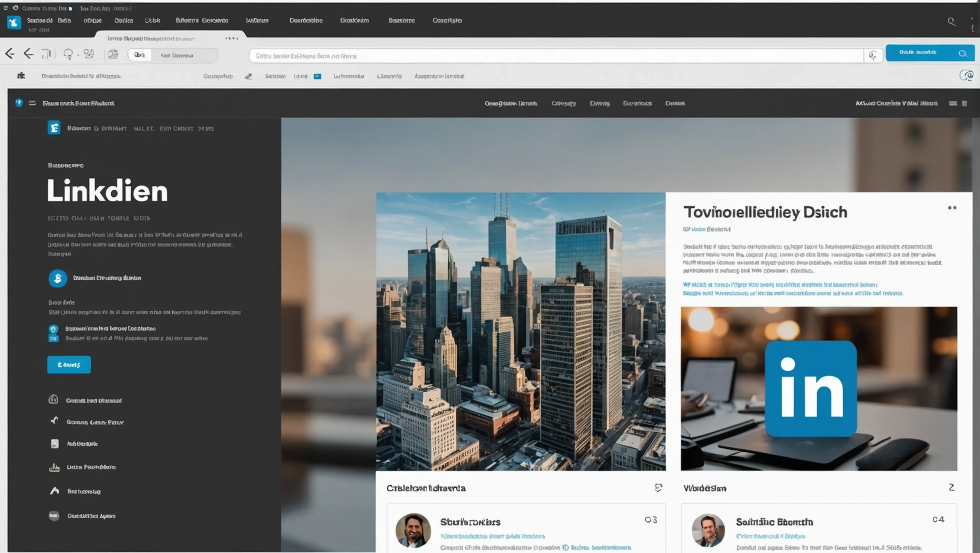This screenshot has height=553, width=980.
Task: Click the two-people toolbar icon
Action: coord(89,54)
